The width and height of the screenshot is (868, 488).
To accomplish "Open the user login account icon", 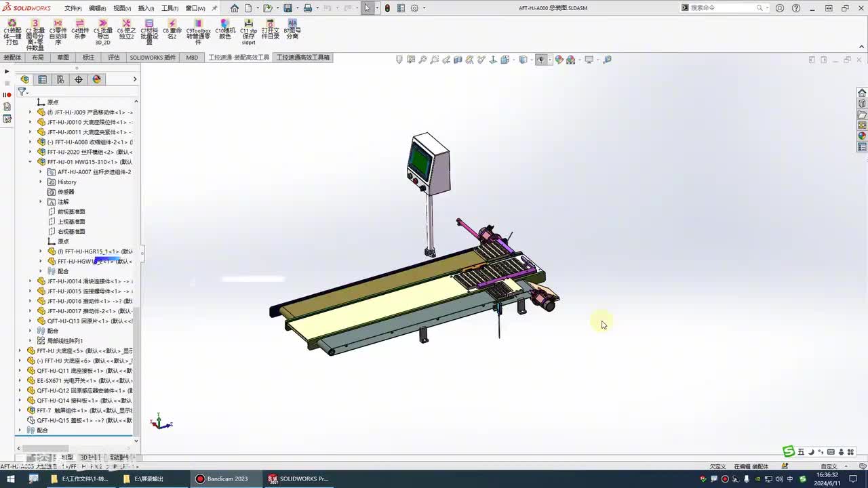I will coord(779,8).
